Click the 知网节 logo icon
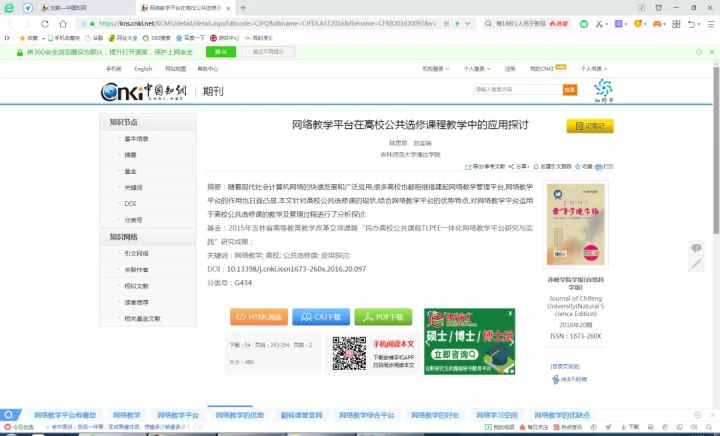The width and height of the screenshot is (720, 436). (602, 91)
